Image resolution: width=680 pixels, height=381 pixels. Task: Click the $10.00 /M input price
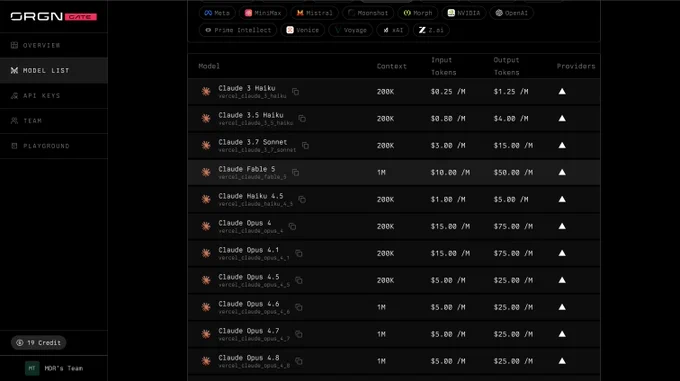(x=450, y=173)
